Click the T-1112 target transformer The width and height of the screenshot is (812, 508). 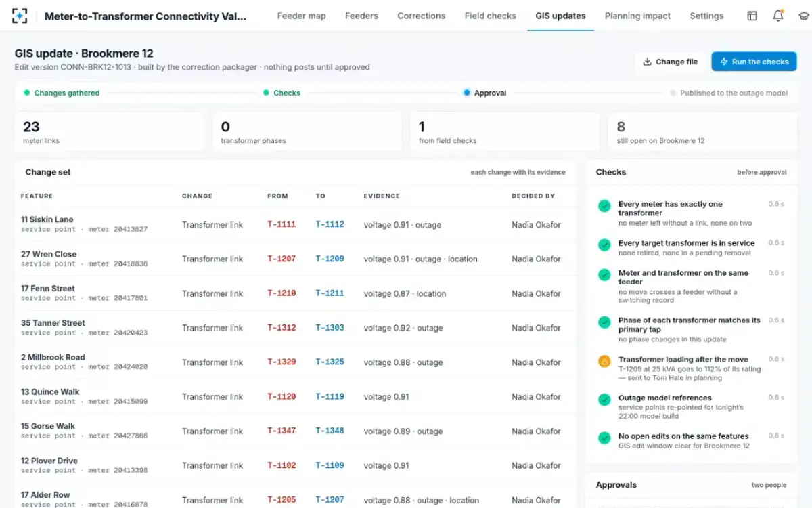click(330, 224)
